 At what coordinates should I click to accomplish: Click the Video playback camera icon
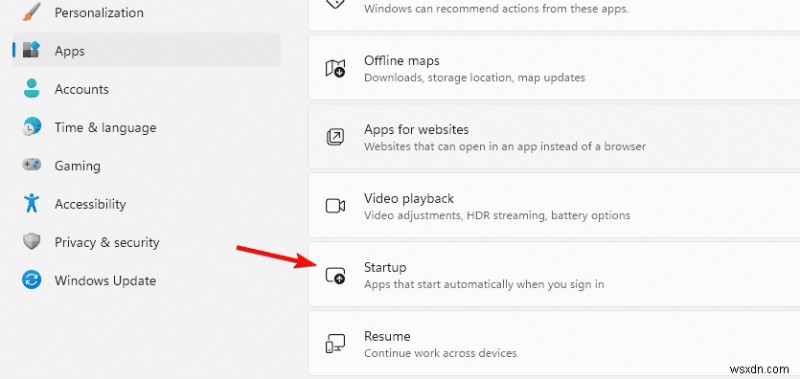335,206
